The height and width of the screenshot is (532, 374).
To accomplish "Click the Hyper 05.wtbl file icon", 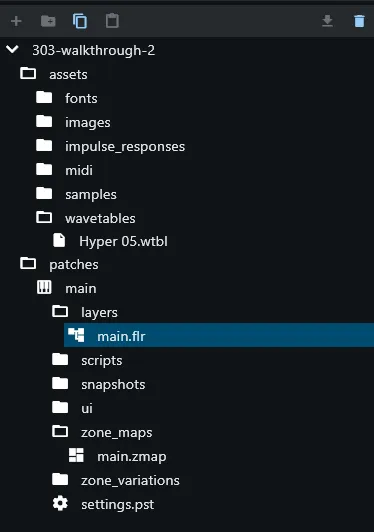I will pyautogui.click(x=59, y=240).
